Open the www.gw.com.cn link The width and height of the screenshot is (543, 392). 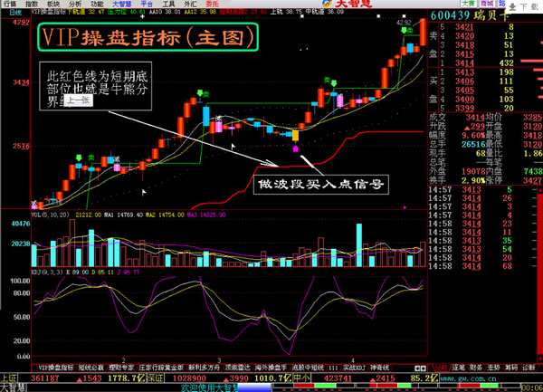(469, 378)
